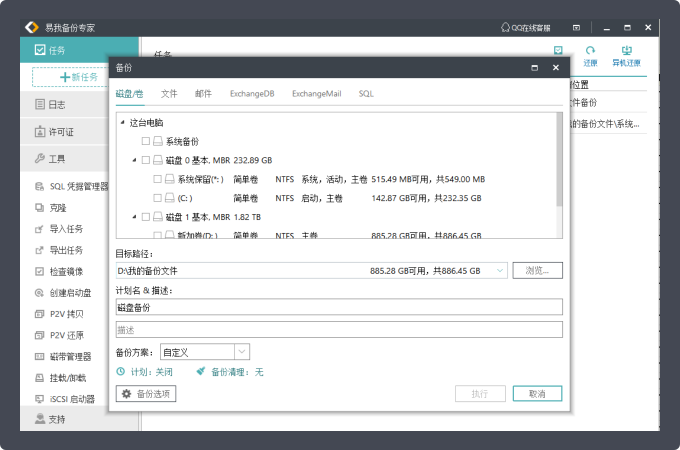
Task: Switch to the ExchangeDB tab
Action: (251, 93)
